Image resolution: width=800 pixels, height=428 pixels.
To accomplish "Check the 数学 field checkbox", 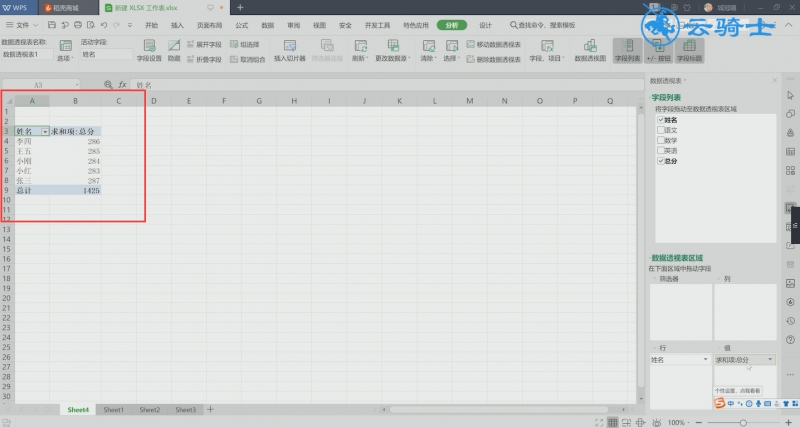I will (661, 140).
